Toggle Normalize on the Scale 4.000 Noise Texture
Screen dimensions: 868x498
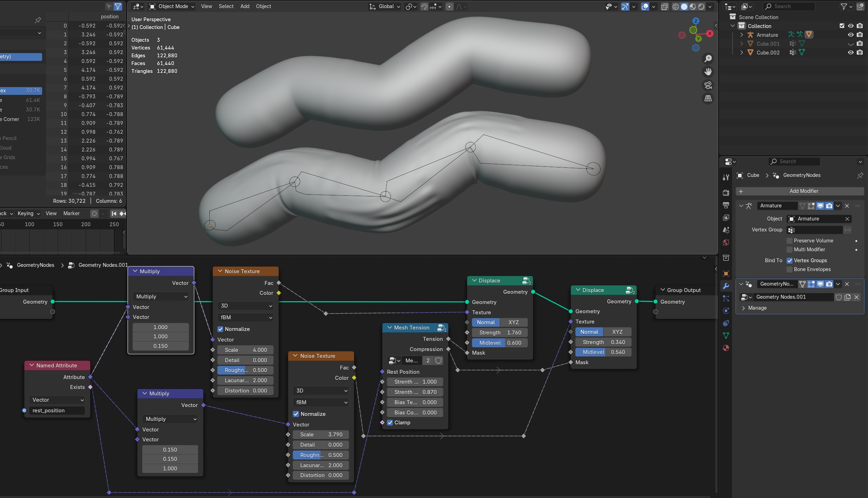click(220, 329)
